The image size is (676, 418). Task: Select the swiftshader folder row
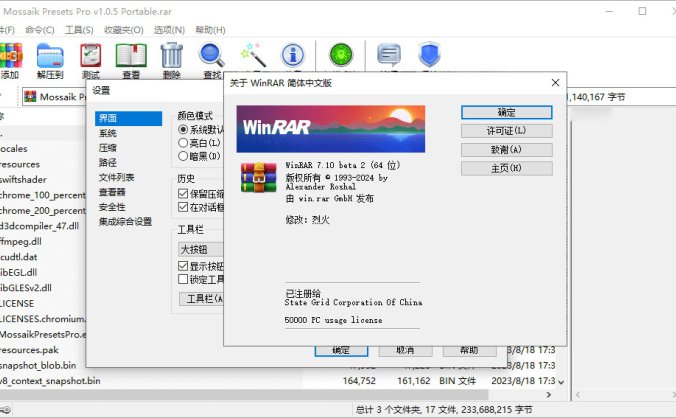point(23,180)
